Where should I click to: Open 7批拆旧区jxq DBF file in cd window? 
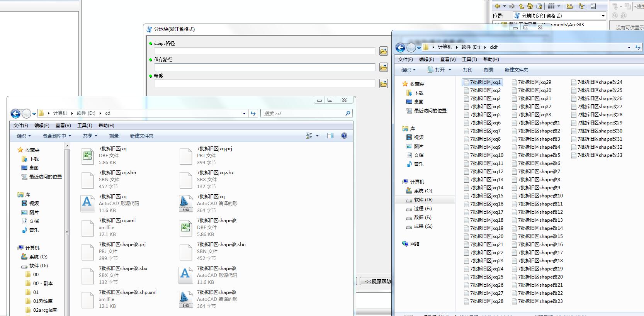tap(88, 156)
